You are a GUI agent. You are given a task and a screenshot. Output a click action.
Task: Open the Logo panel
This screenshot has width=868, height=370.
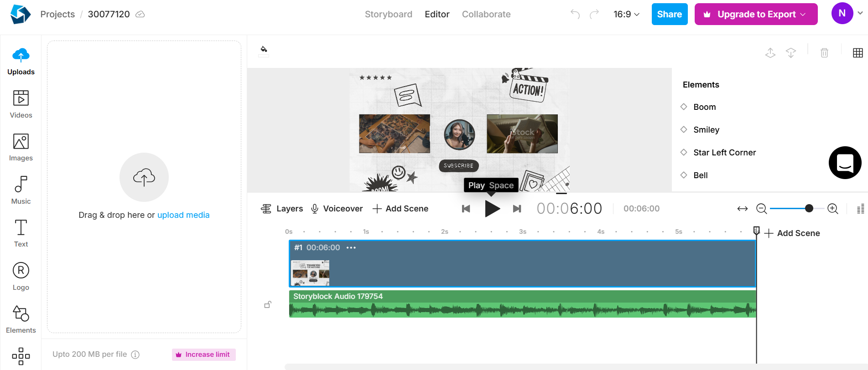click(21, 277)
